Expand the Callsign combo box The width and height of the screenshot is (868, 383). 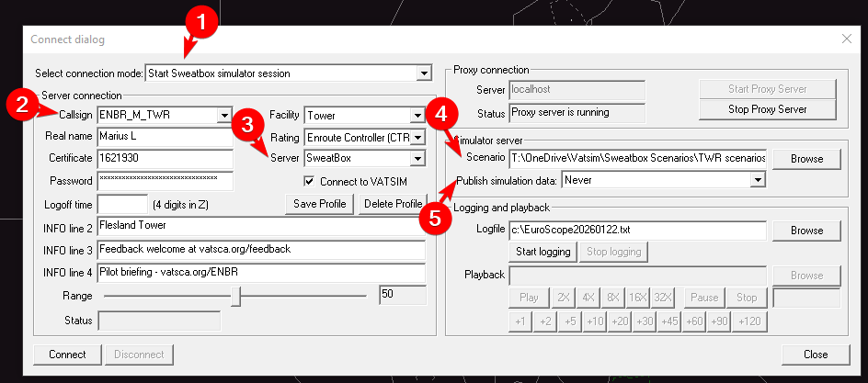[223, 115]
